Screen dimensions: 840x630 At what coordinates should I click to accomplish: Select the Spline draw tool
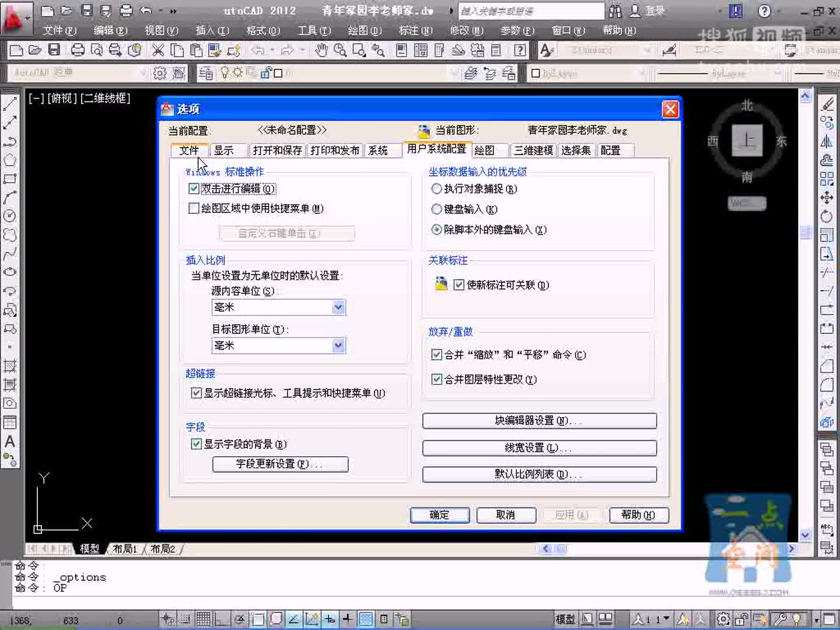tap(10, 254)
